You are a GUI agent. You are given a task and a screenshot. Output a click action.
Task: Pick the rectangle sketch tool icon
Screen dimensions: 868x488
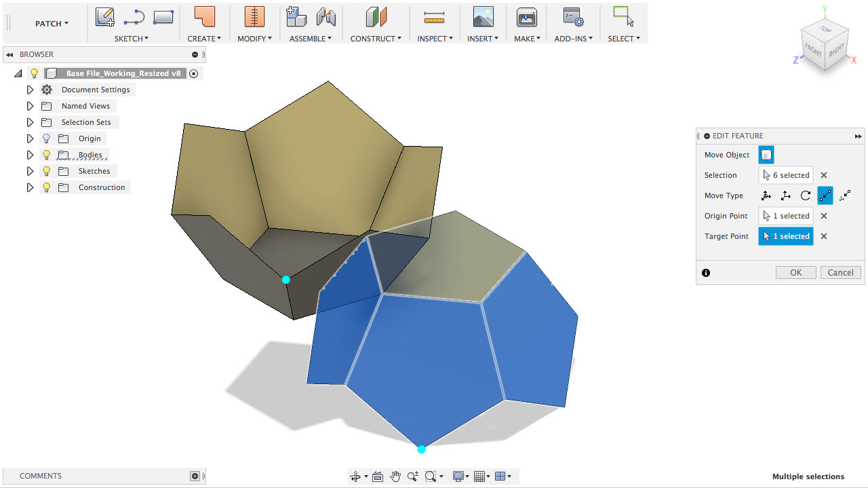[163, 17]
